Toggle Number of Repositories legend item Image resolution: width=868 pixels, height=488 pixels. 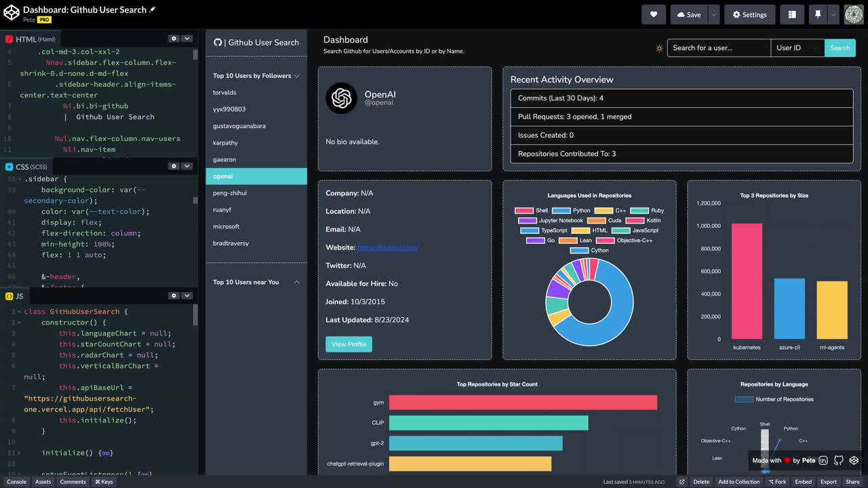(774, 399)
